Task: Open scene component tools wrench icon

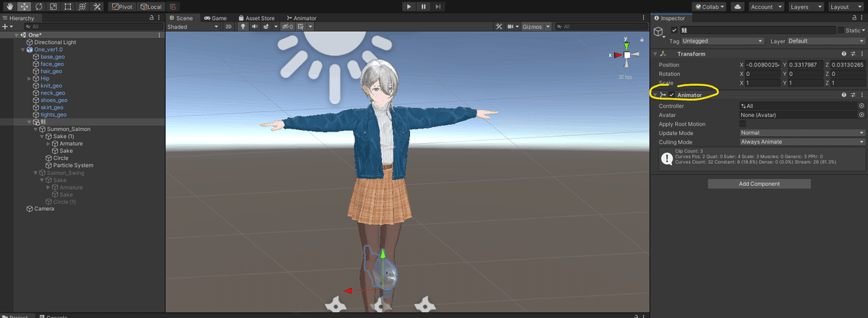Action: [x=498, y=27]
